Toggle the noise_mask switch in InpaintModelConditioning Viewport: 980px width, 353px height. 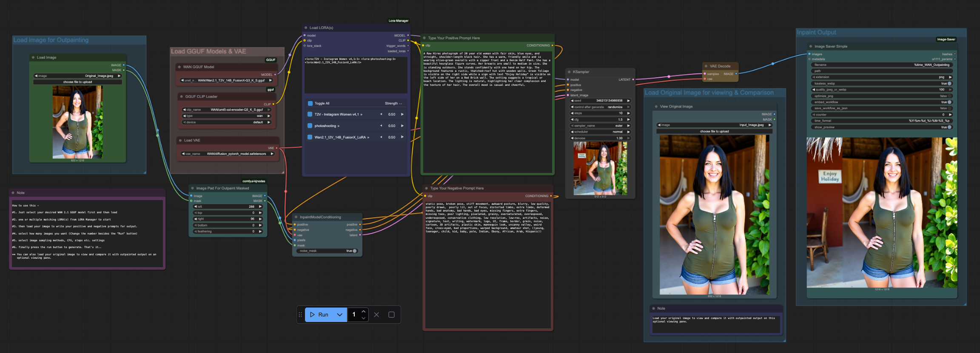coord(354,251)
